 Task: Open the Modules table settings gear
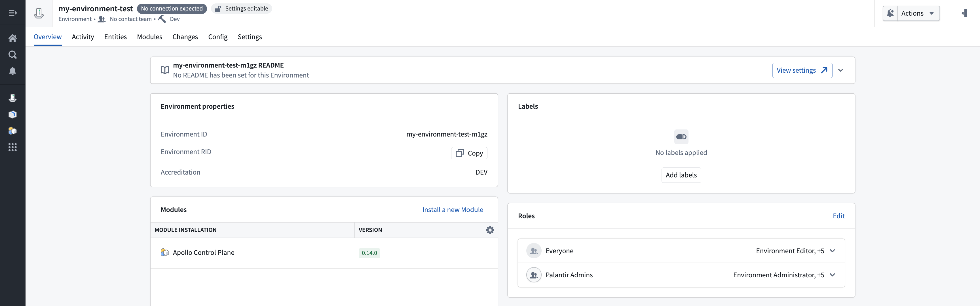(490, 230)
